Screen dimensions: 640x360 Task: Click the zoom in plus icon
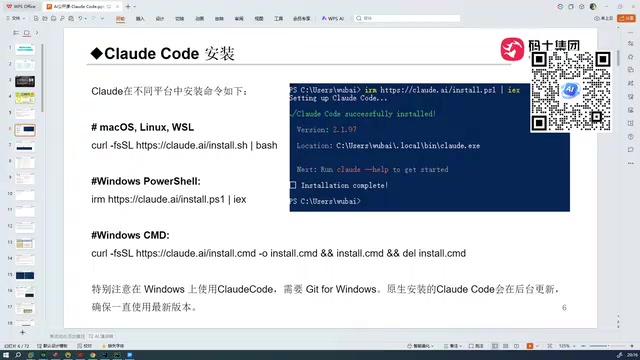click(632, 346)
